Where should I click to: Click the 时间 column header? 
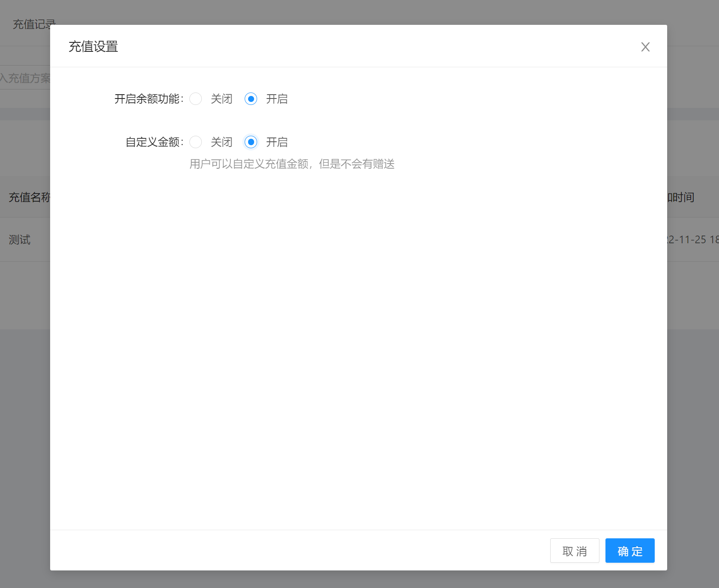point(681,197)
